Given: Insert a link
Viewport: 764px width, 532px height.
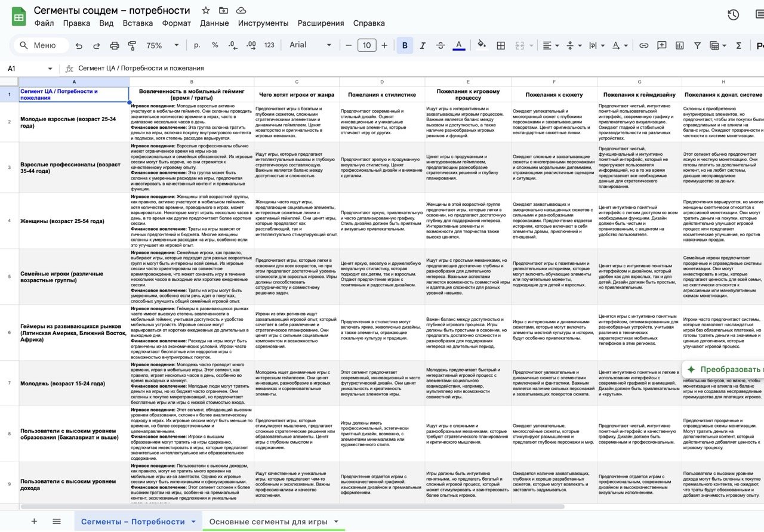Looking at the screenshot, I should click(643, 45).
